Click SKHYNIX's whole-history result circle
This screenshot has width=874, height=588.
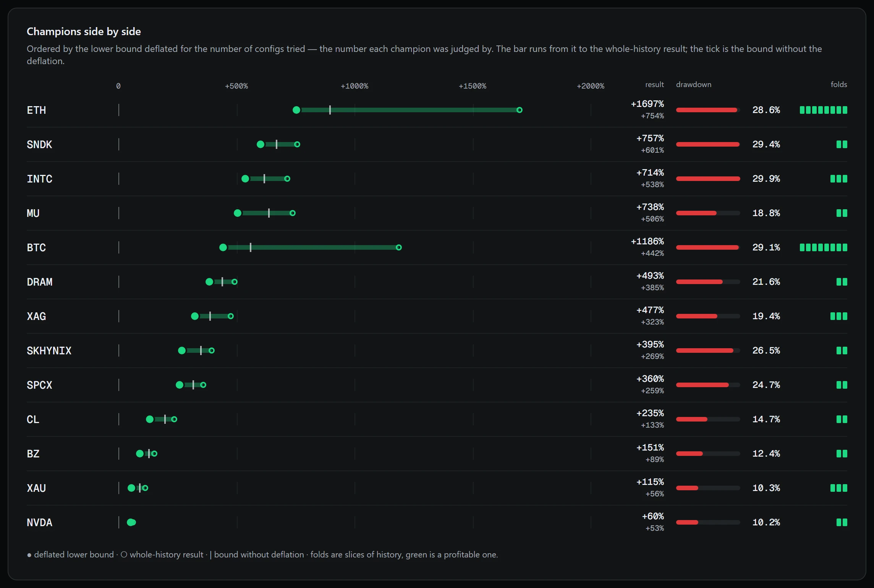212,351
